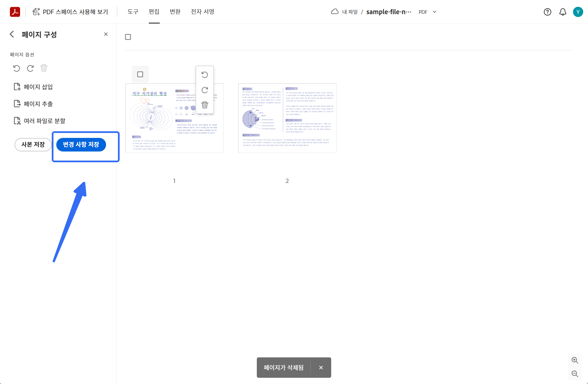Zoom out on page thumbnails

tap(575, 374)
